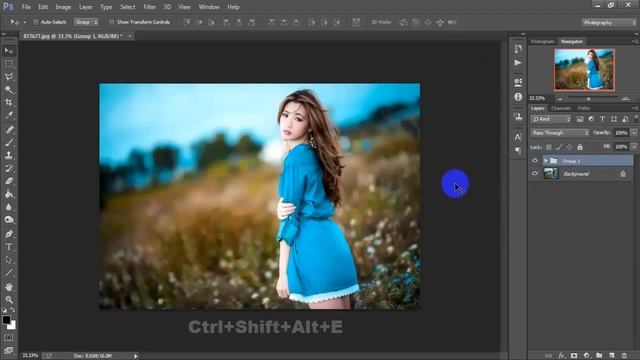Toggle Auto-Select checkbox
The width and height of the screenshot is (640, 360).
[36, 22]
